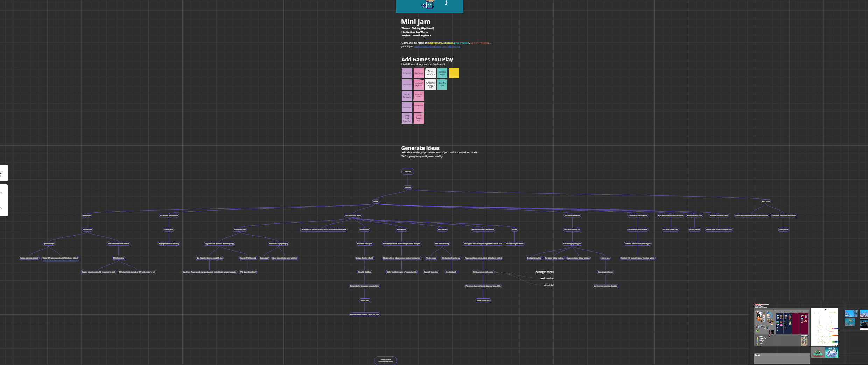Screen dimensions: 868x365
Task: Select the Baldur's Gate 3 sticky note
Action: click(419, 96)
